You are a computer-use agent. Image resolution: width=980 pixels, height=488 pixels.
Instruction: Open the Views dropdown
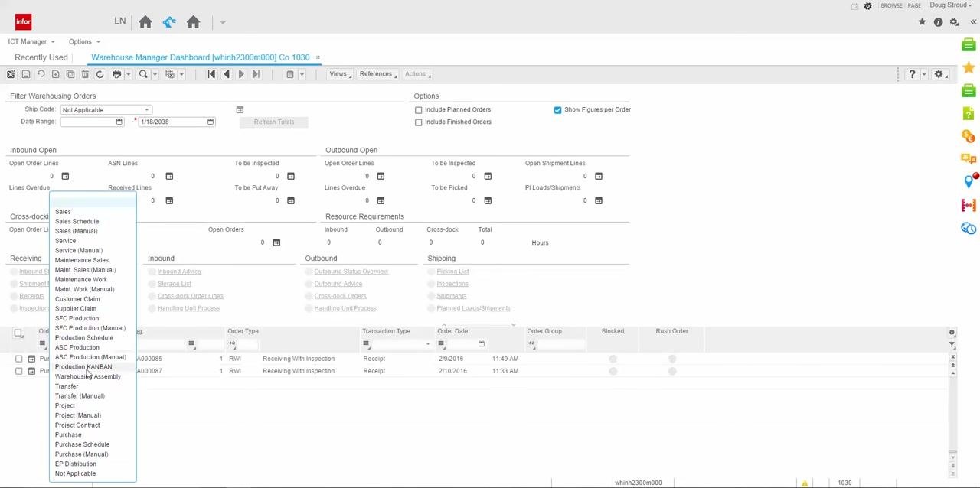[341, 74]
